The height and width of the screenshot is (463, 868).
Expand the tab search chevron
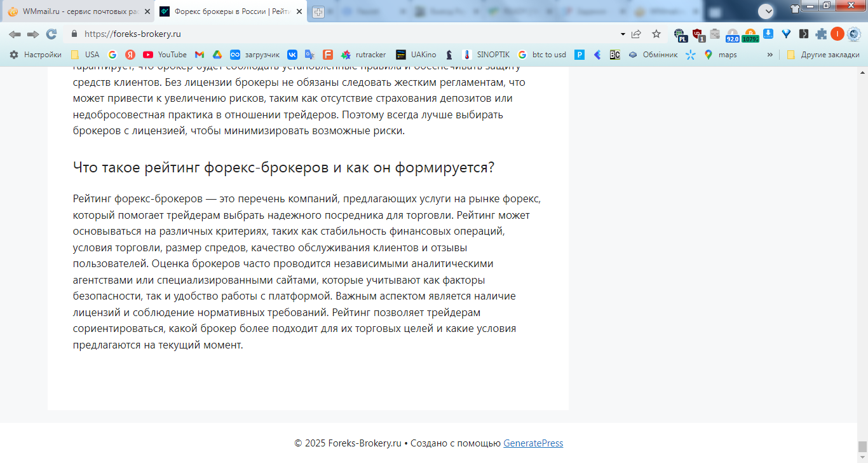coord(766,11)
